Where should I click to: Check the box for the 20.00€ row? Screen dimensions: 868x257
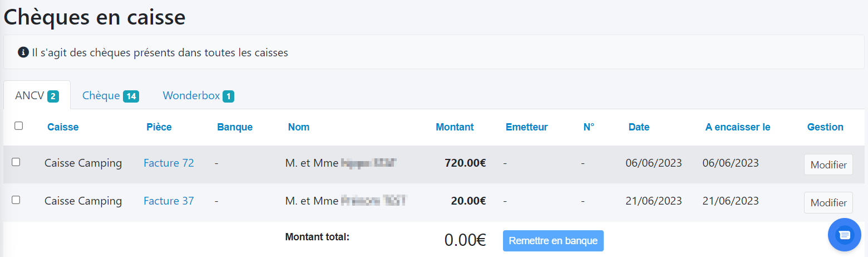tap(16, 200)
